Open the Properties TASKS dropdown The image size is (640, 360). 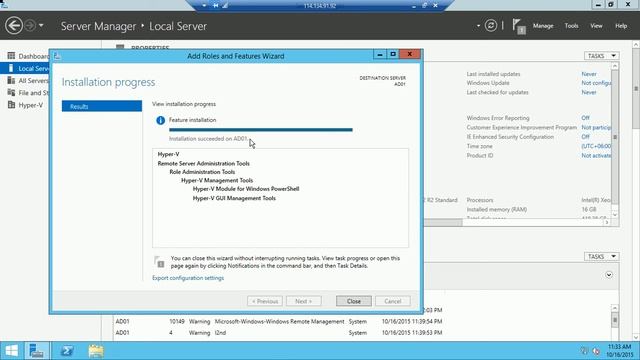click(602, 56)
